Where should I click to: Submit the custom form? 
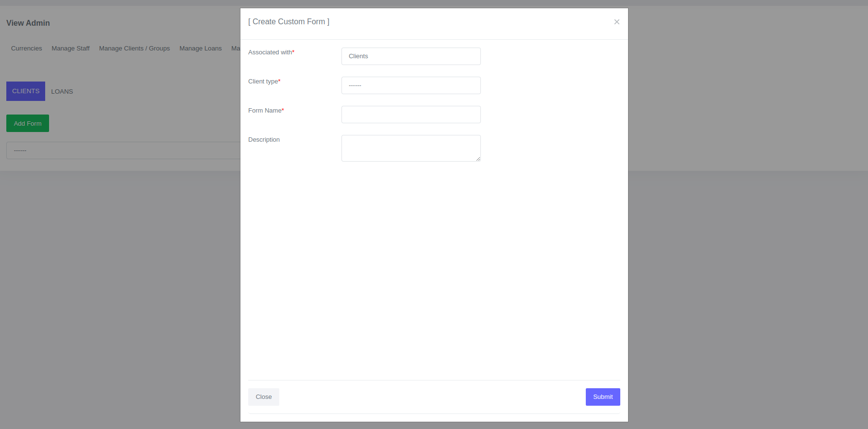point(602,397)
